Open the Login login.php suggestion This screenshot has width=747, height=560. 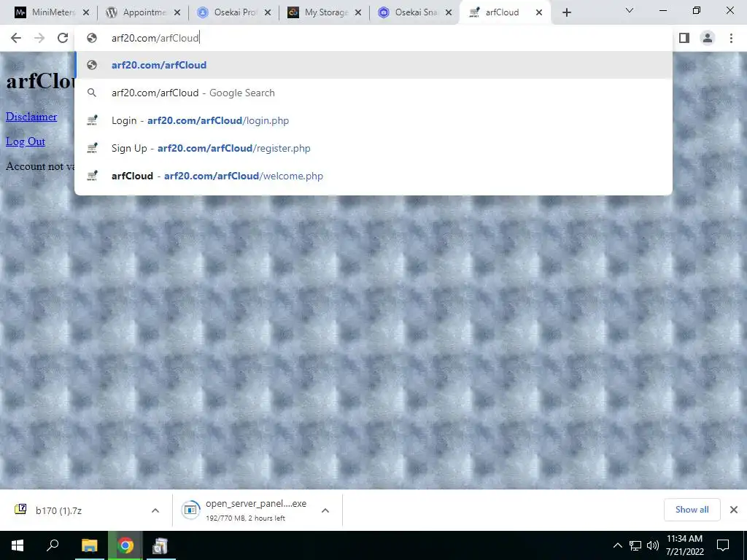373,120
